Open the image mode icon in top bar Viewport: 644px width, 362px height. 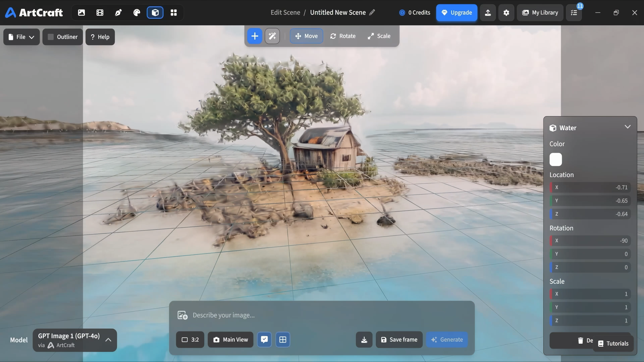click(81, 13)
